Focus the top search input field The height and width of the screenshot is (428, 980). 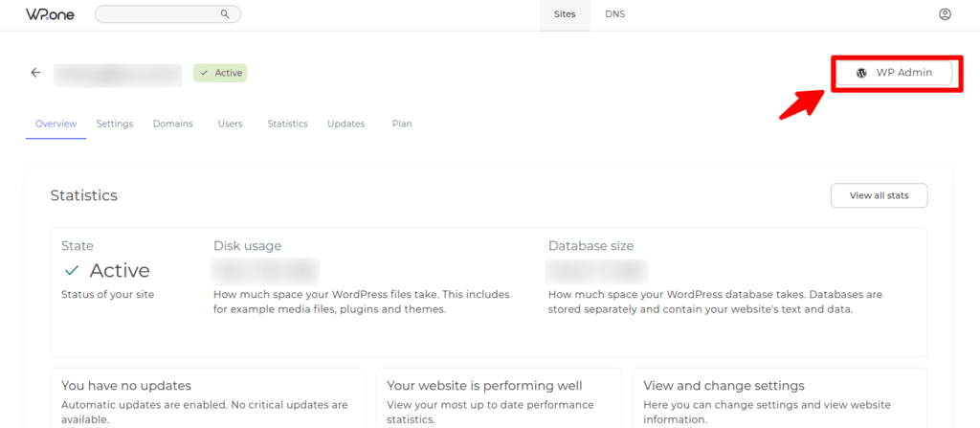click(x=158, y=14)
